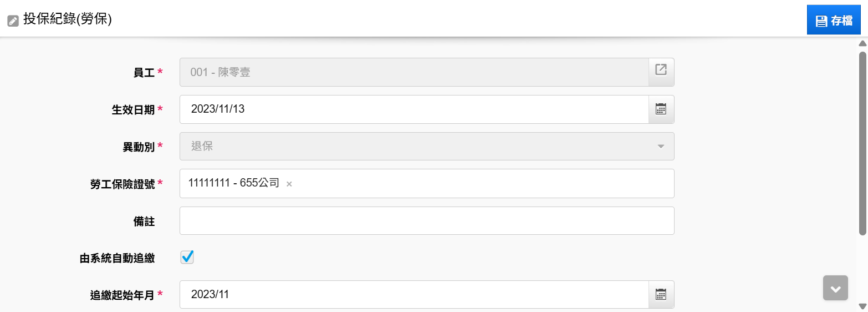Click the 追繳起始年月 input showing 2023/11
The image size is (868, 312).
tap(414, 294)
